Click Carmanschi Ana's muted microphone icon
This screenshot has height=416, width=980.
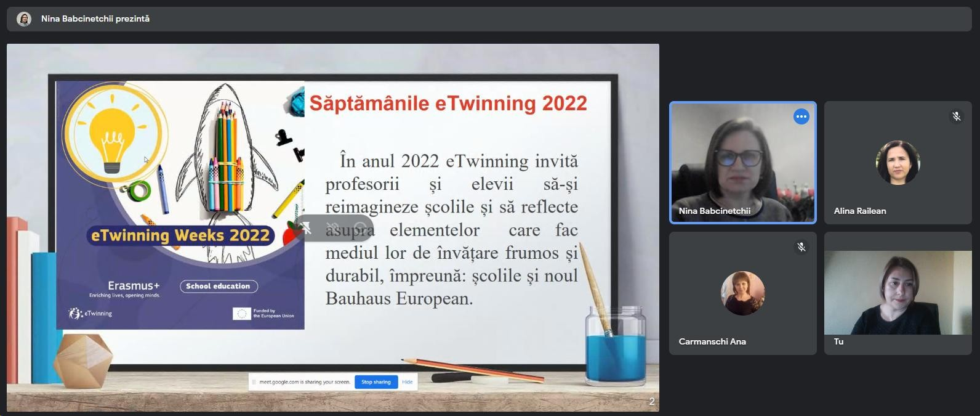point(801,247)
